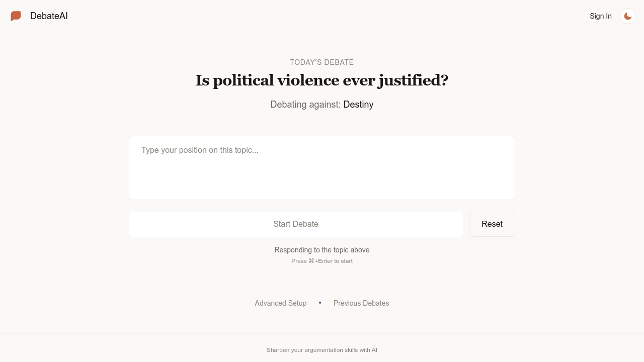Focus the 'Type your position' text area
This screenshot has width=644, height=362.
tap(321, 167)
